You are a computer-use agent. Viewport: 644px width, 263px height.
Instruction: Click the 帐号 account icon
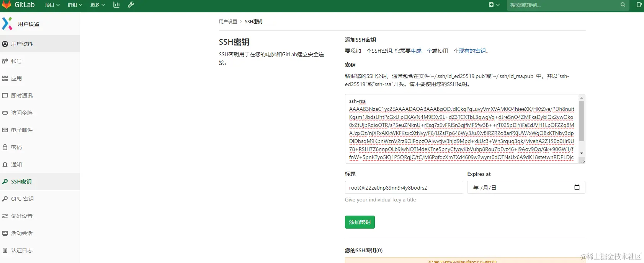point(5,61)
